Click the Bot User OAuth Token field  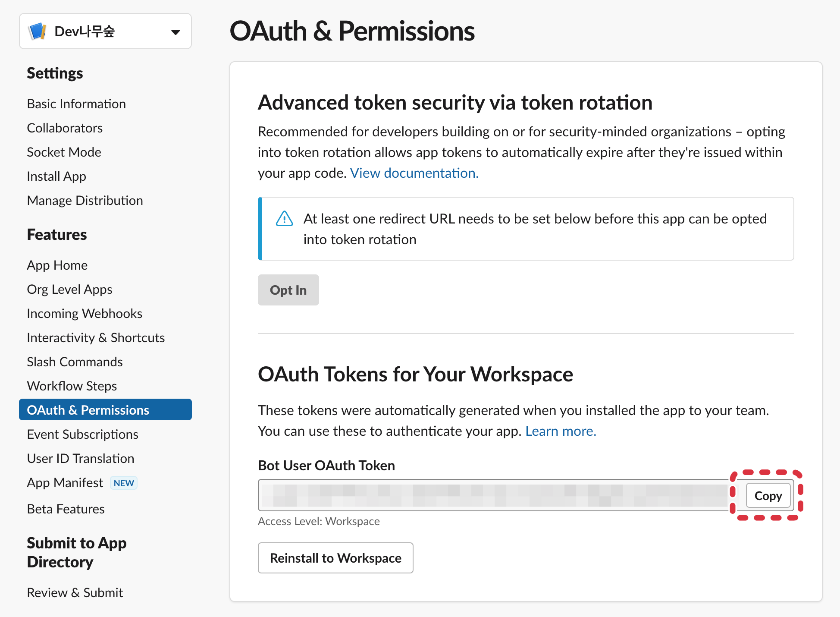(494, 495)
